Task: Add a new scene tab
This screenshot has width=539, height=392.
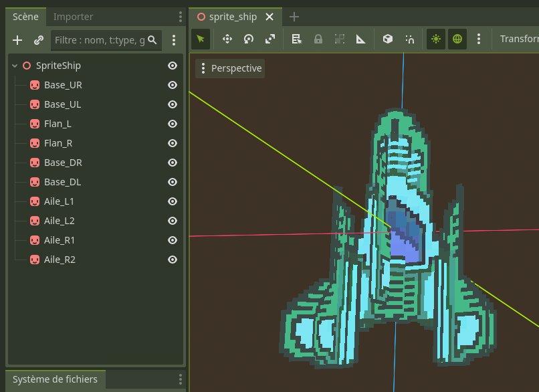Action: [x=294, y=17]
